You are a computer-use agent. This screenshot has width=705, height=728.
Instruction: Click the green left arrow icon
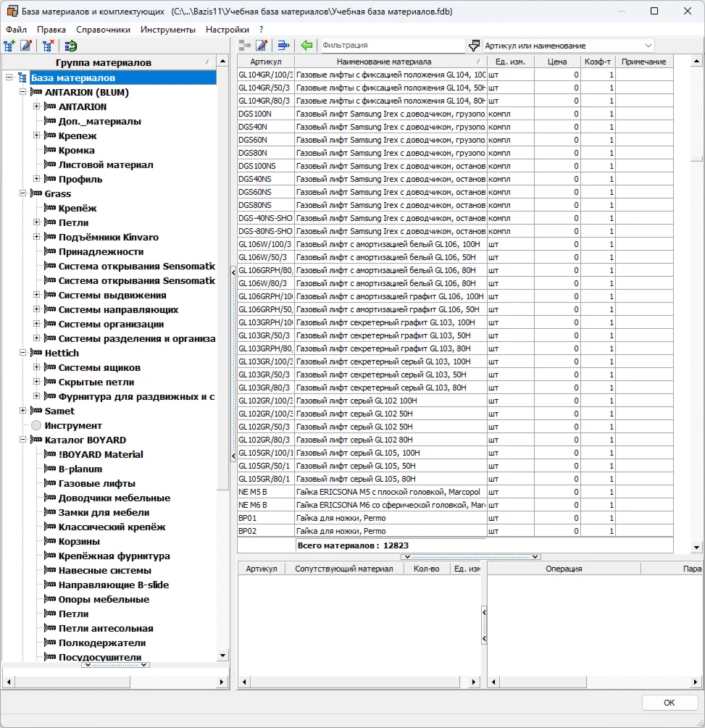pos(307,46)
